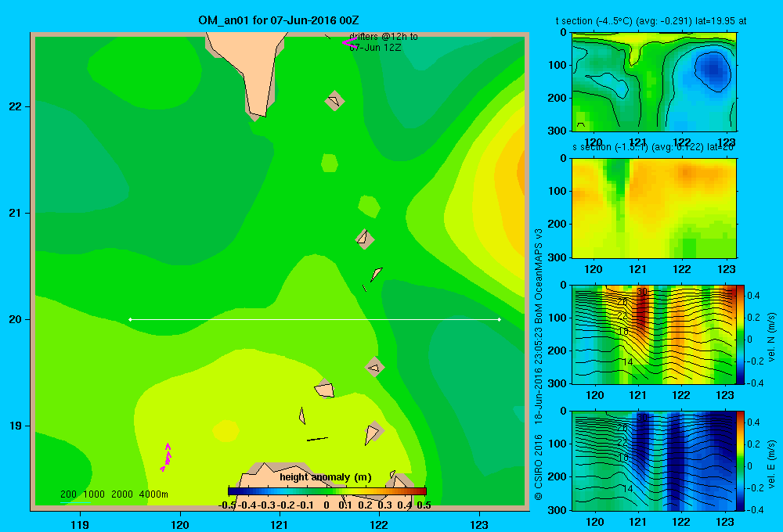Click the title 'OM_an01 for 07-Jun-2016 00Z'
This screenshot has height=532, width=783.
(278, 20)
